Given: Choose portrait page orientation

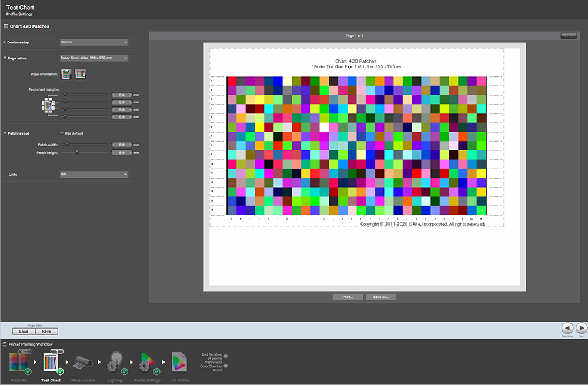Looking at the screenshot, I should [66, 74].
